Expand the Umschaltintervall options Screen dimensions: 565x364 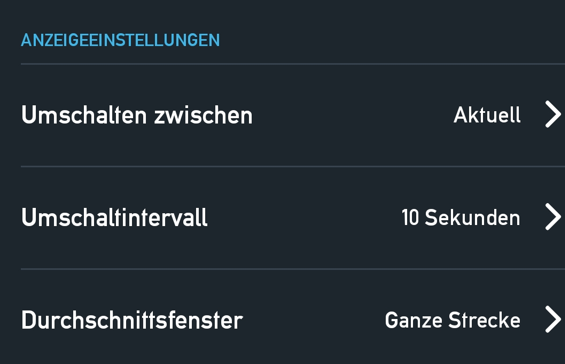pos(553,217)
